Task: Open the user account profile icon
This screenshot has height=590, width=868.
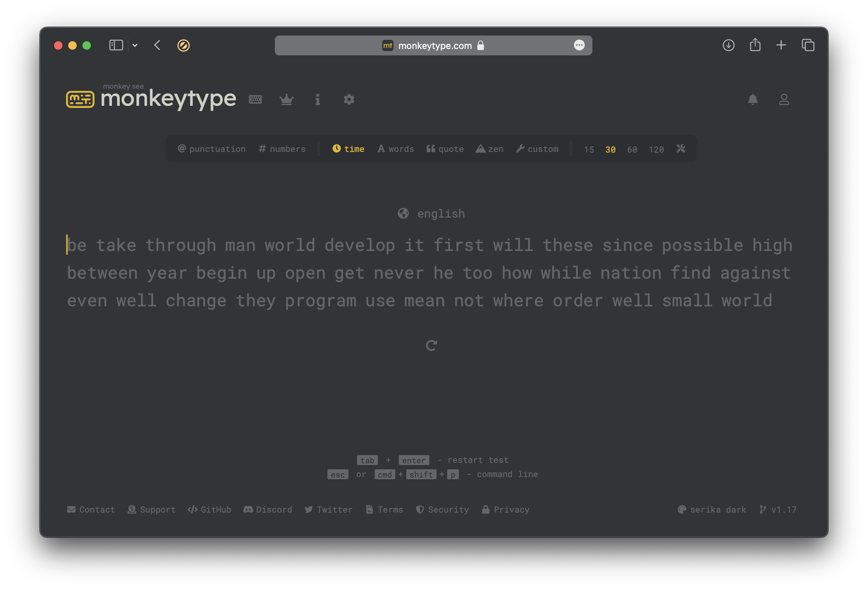Action: tap(783, 99)
